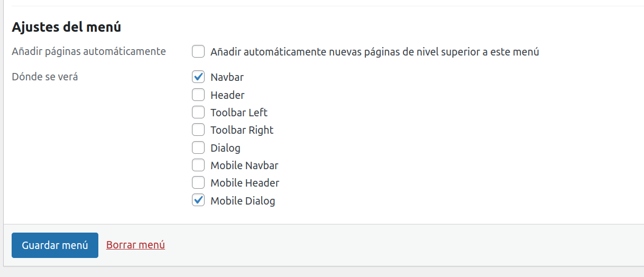Tick the Mobile Navbar checkbox
Image resolution: width=644 pixels, height=277 pixels.
(198, 165)
